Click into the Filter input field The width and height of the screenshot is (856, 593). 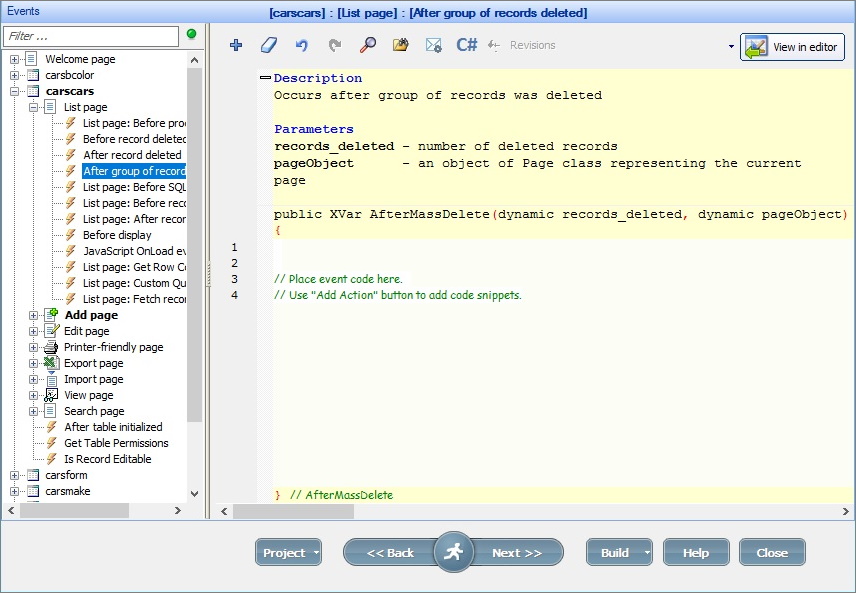pyautogui.click(x=90, y=36)
